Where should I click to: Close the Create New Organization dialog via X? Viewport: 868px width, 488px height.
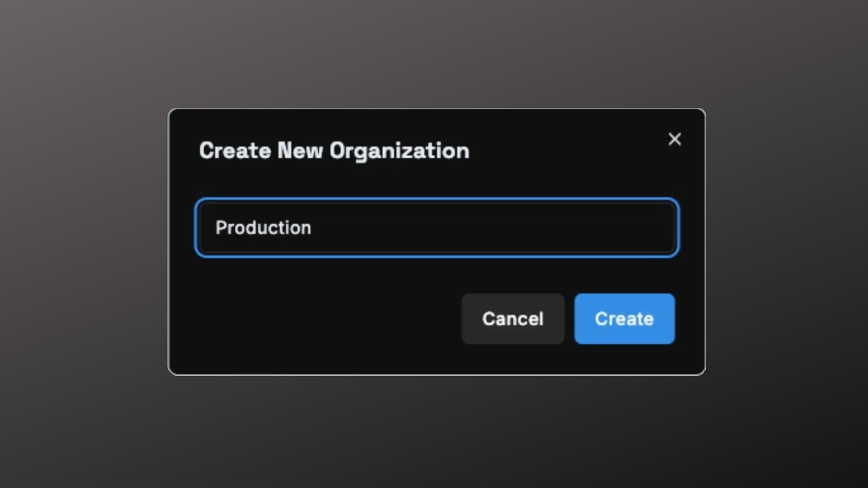(674, 139)
